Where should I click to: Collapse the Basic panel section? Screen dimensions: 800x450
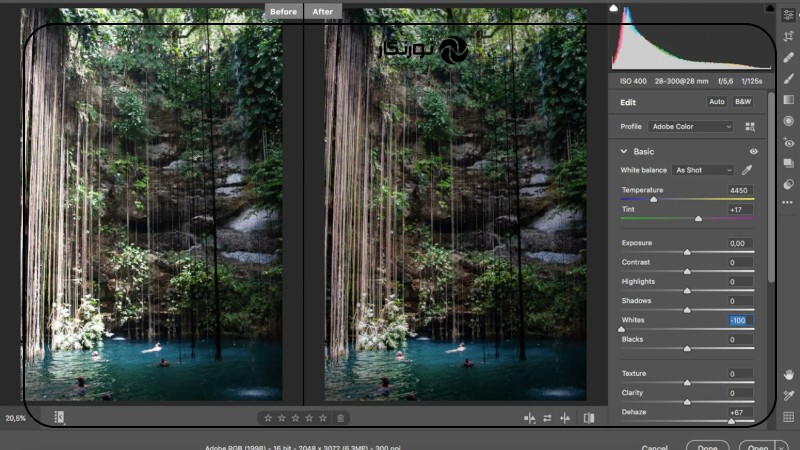[624, 152]
